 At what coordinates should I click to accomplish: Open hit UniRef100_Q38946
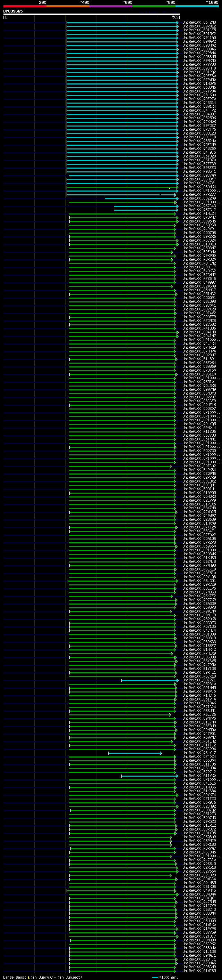click(x=199, y=49)
